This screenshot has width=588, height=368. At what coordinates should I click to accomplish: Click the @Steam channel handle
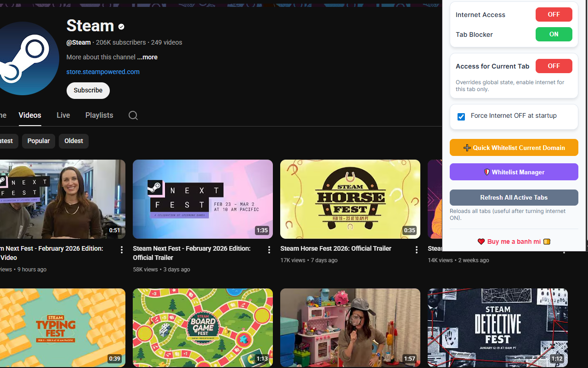79,42
